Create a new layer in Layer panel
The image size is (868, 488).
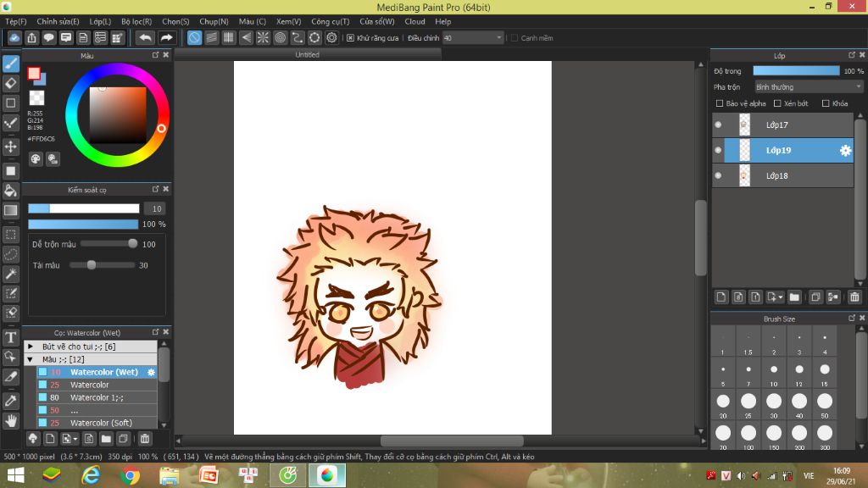721,297
